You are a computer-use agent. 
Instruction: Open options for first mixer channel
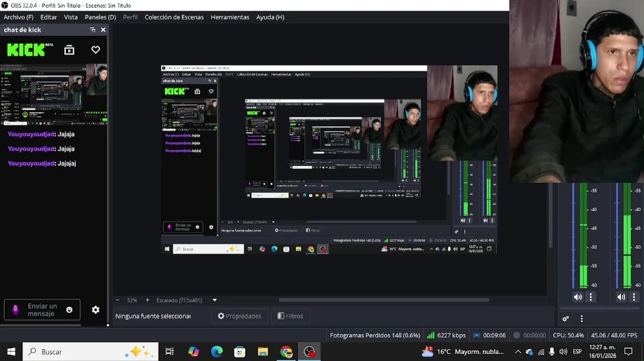pyautogui.click(x=590, y=297)
